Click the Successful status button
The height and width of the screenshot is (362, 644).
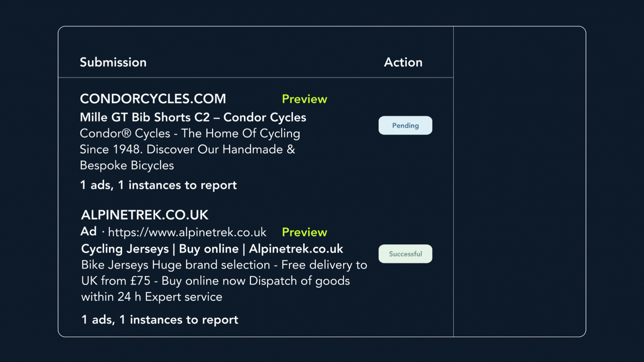[x=405, y=254]
